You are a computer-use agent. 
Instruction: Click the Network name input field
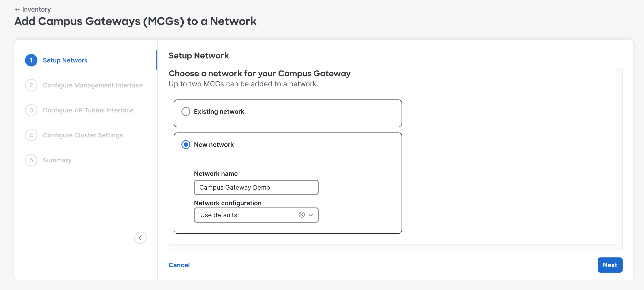[256, 187]
